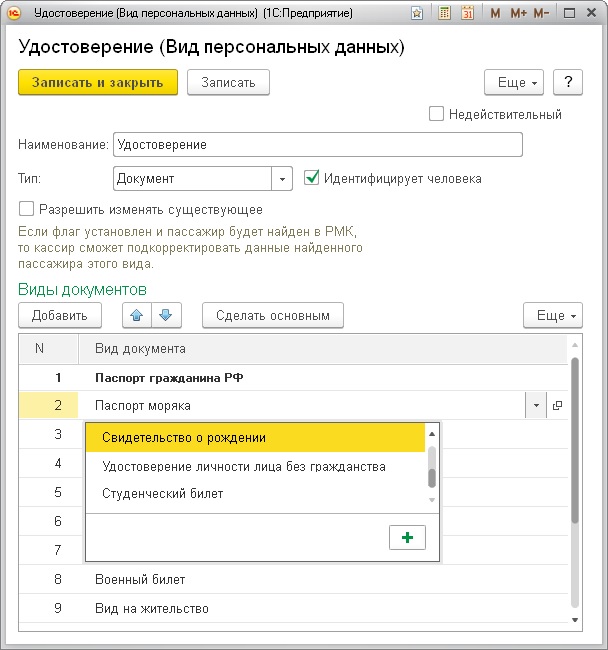Uncheck Идентифицирует человека checkbox
The height and width of the screenshot is (650, 608).
point(311,178)
